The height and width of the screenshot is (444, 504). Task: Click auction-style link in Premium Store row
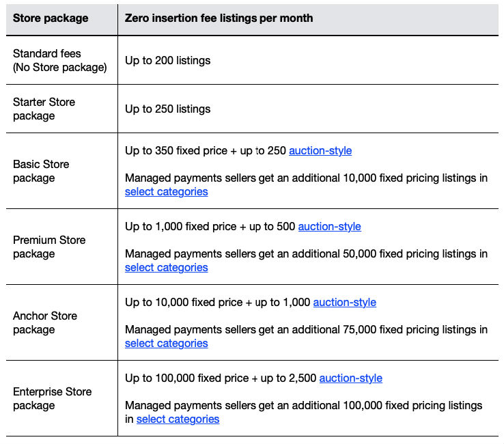(x=329, y=227)
